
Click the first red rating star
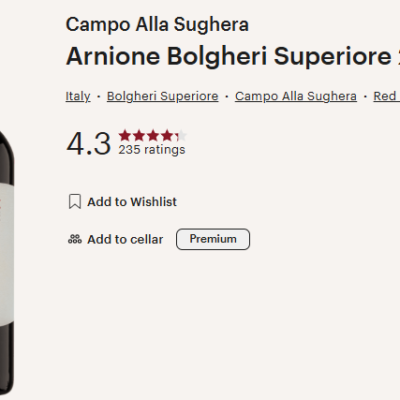click(125, 136)
